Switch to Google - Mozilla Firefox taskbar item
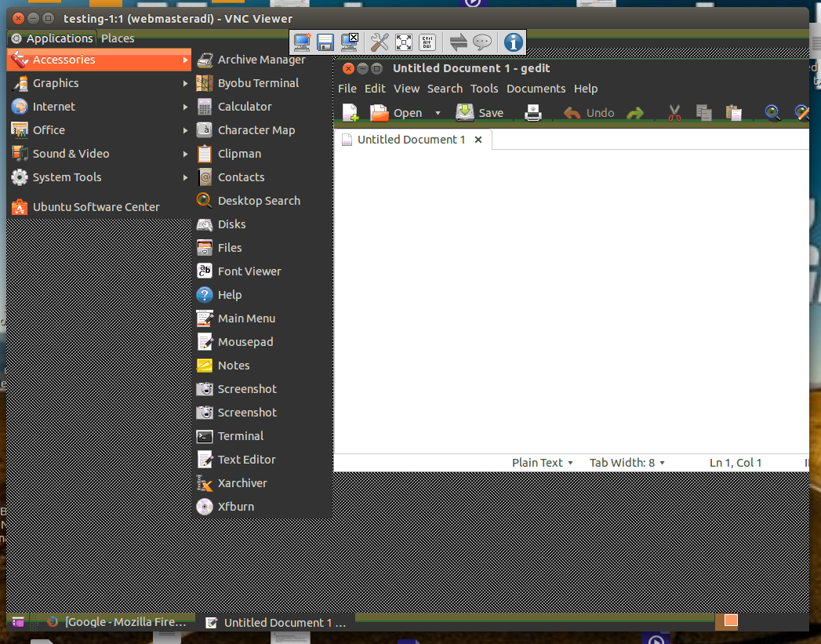The image size is (821, 644). [116, 622]
